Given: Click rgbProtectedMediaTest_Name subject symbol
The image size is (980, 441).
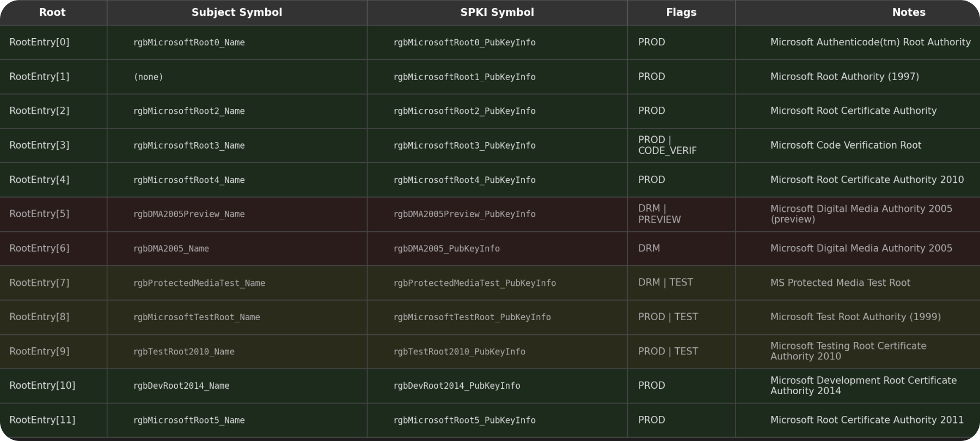Looking at the screenshot, I should click(199, 283).
